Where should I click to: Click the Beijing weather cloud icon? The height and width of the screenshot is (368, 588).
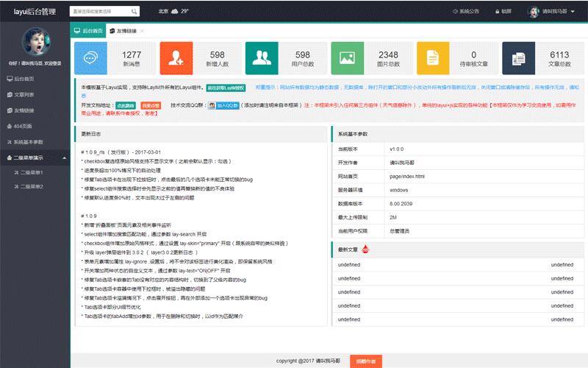175,12
